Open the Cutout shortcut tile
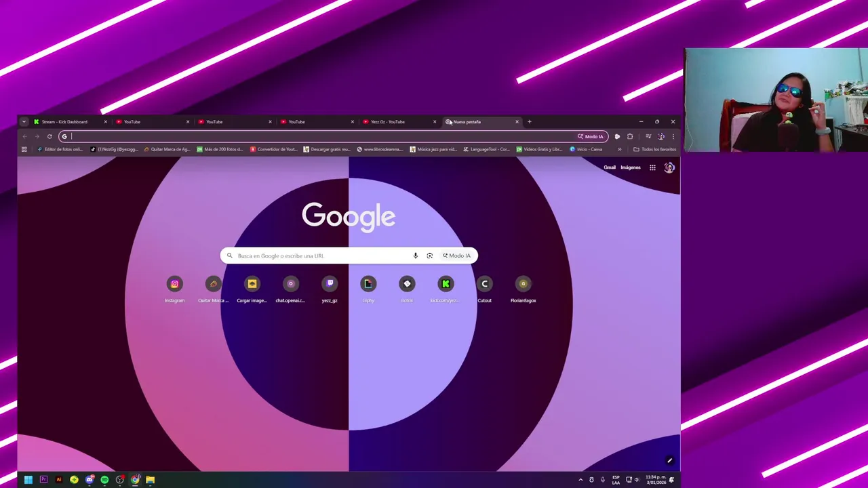This screenshot has height=488, width=868. coord(484,289)
